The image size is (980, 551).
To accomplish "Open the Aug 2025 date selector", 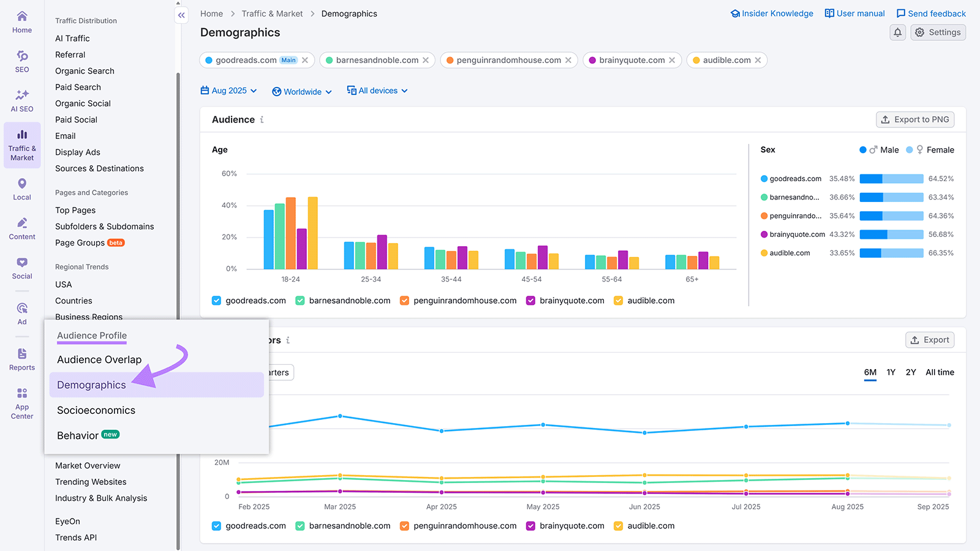I will point(228,90).
